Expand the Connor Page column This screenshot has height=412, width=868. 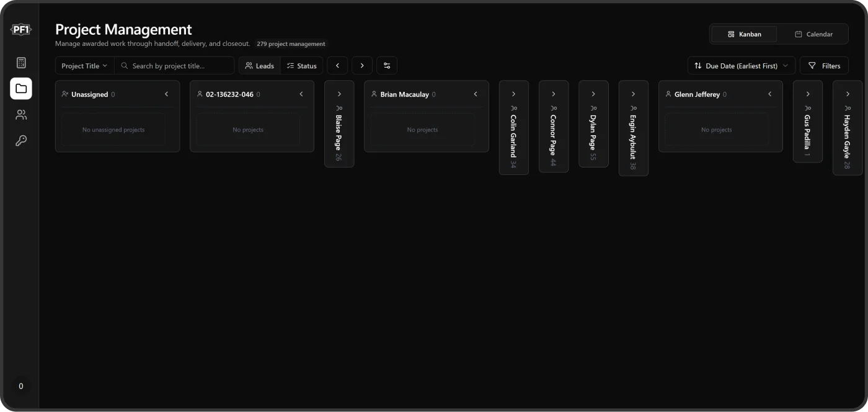pos(554,94)
